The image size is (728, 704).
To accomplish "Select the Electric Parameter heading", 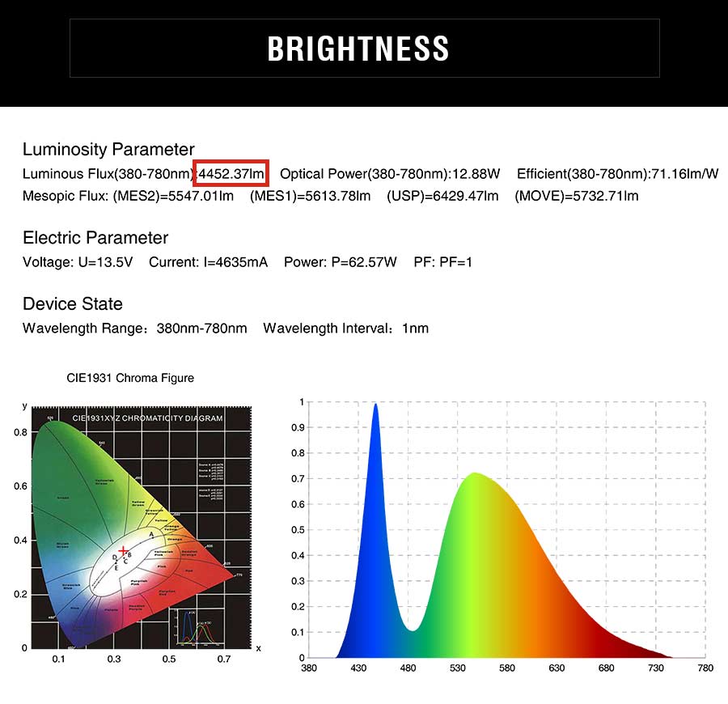I will 95,238.
